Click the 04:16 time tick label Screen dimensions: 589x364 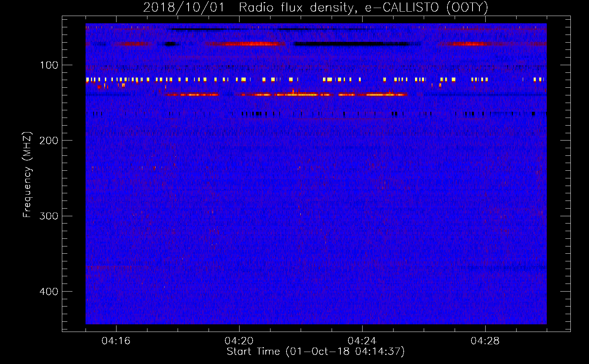(116, 341)
